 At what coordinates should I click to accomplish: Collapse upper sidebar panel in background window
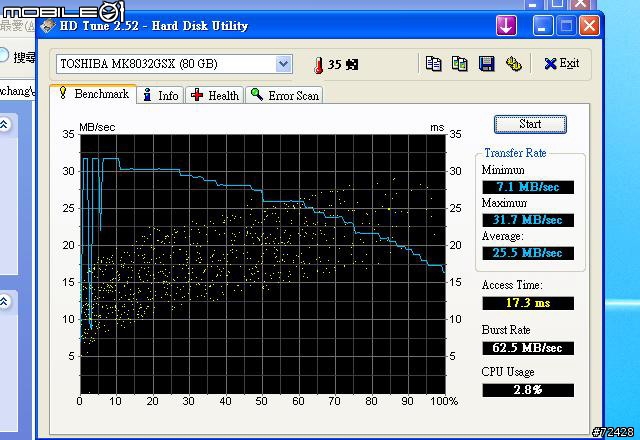(4, 124)
